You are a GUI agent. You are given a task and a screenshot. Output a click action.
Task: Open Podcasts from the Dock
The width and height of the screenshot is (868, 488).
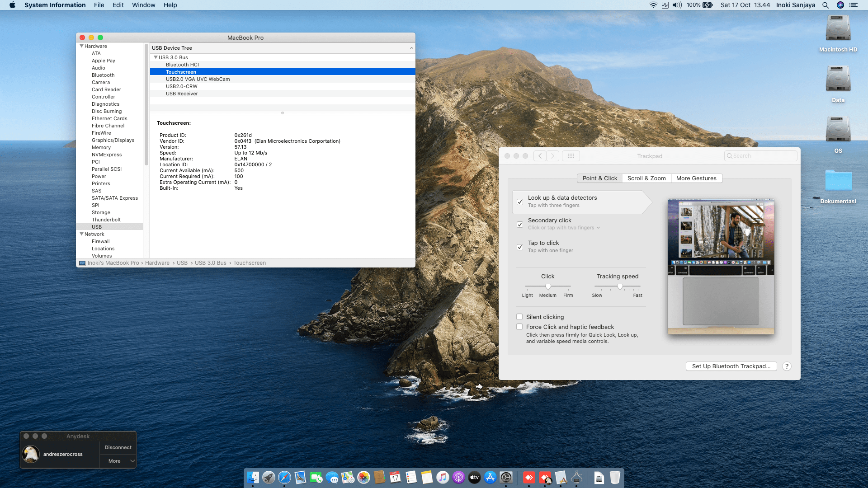click(458, 477)
